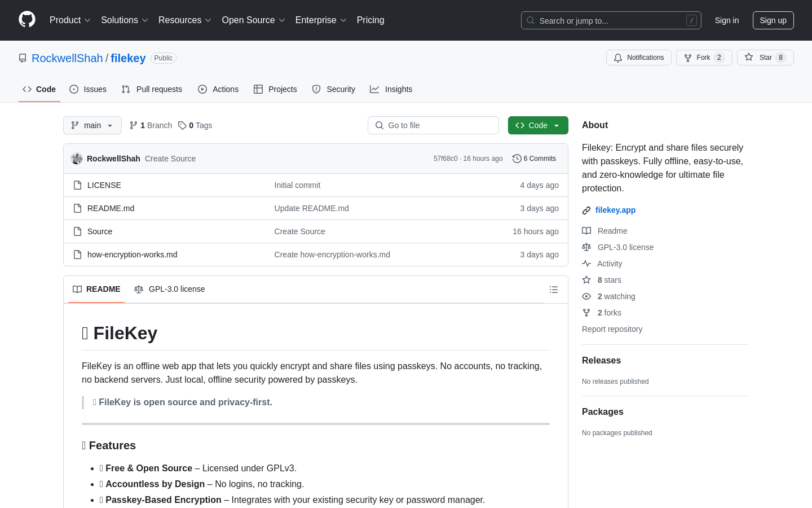Open the Initial commit message
The image size is (812, 508).
[x=297, y=185]
